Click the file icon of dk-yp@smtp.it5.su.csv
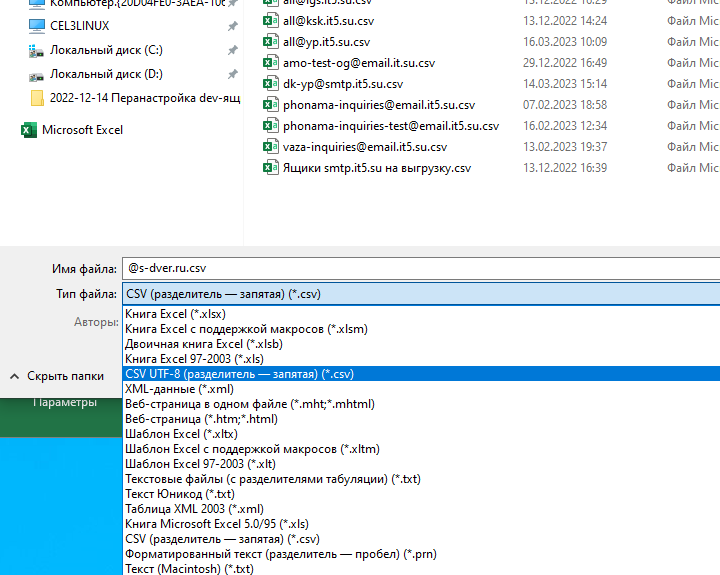Image resolution: width=720 pixels, height=575 pixels. (270, 84)
